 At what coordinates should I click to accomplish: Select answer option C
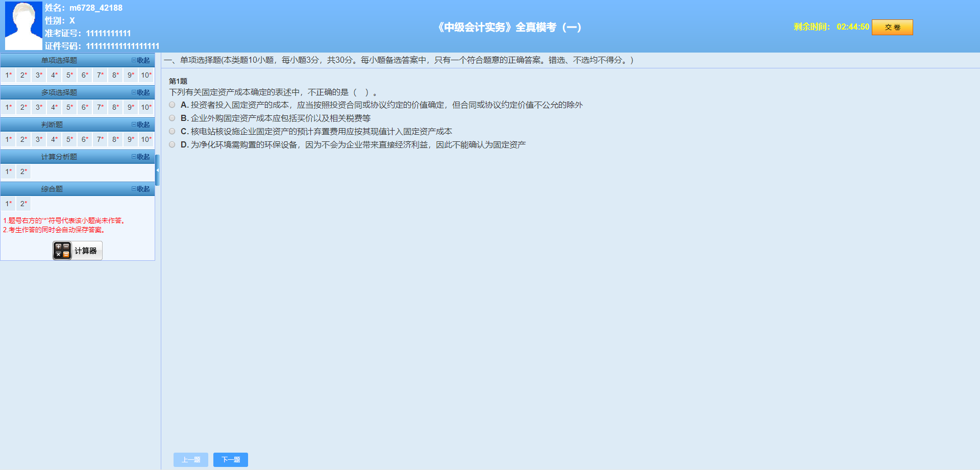tap(172, 131)
